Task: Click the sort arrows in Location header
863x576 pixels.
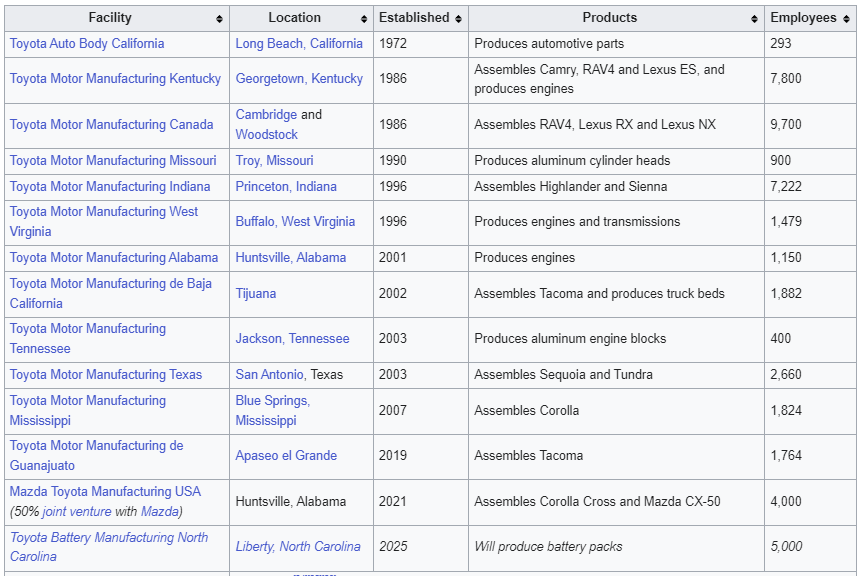Action: tap(363, 19)
